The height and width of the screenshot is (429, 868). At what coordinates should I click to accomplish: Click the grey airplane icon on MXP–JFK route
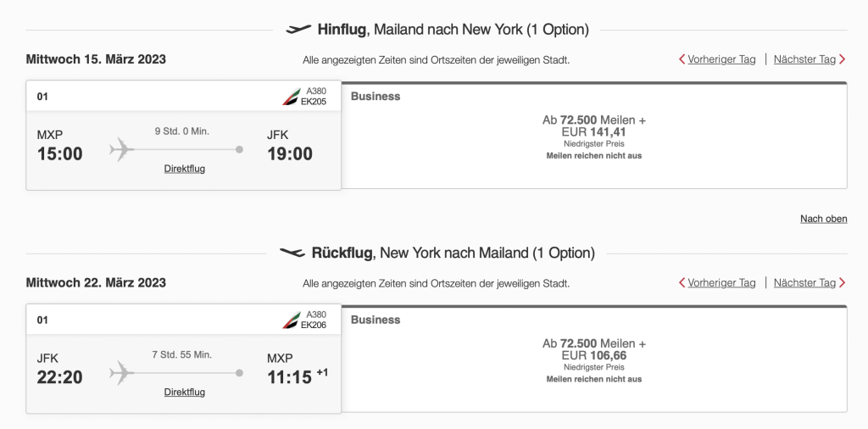coord(122,150)
